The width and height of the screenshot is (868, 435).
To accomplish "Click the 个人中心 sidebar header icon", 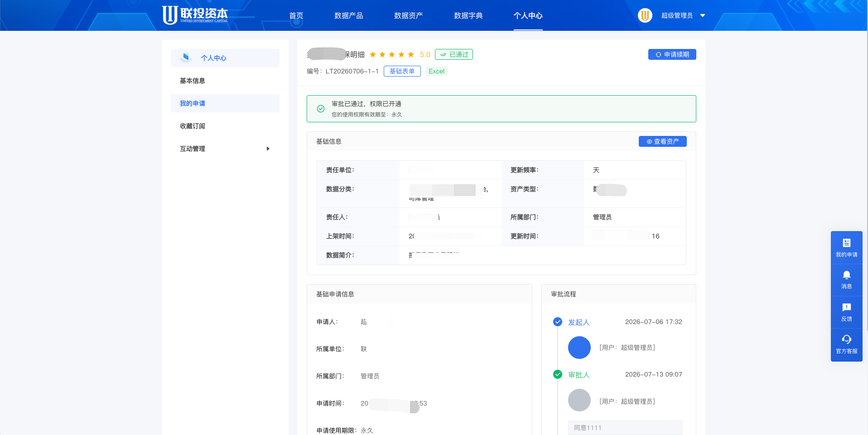I will coord(186,58).
